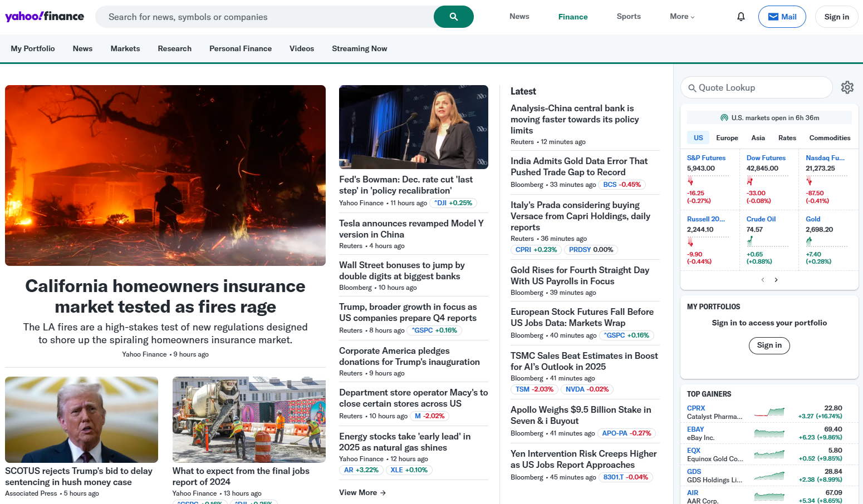Click the M -2.02% ticker chip

point(430,416)
